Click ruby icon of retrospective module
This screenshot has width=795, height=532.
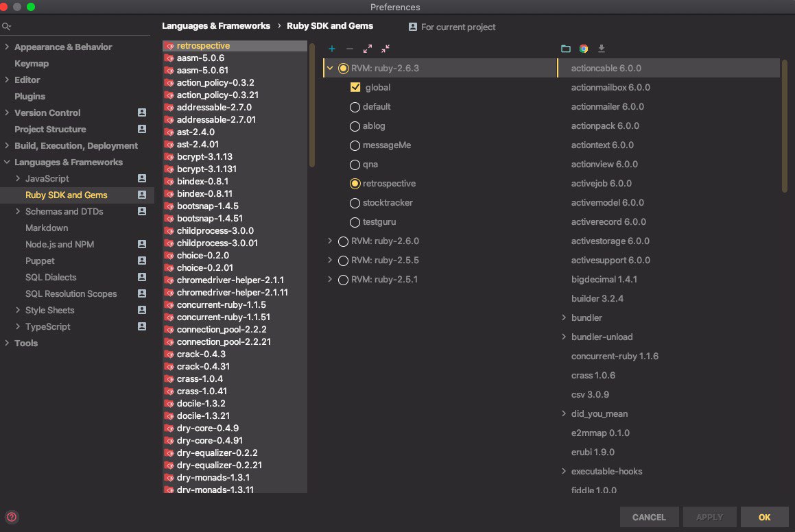click(169, 46)
